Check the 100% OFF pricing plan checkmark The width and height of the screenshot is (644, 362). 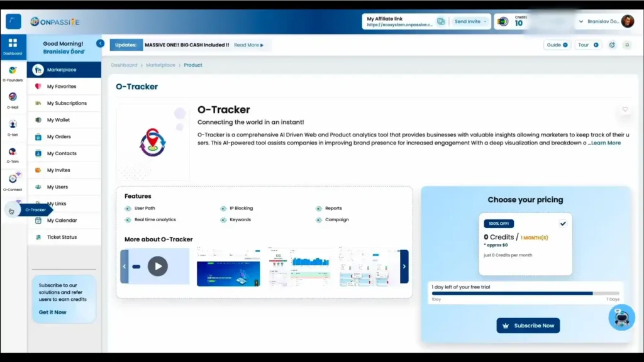[x=563, y=223]
